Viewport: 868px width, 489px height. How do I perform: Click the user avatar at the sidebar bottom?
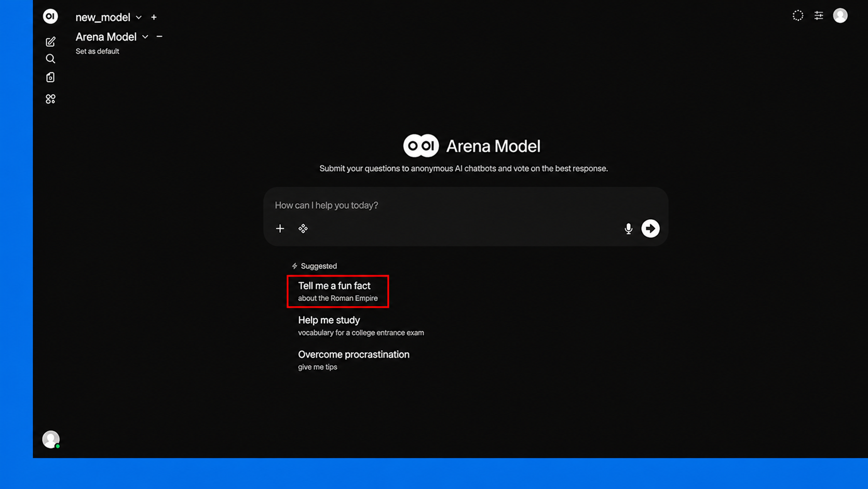pyautogui.click(x=51, y=440)
